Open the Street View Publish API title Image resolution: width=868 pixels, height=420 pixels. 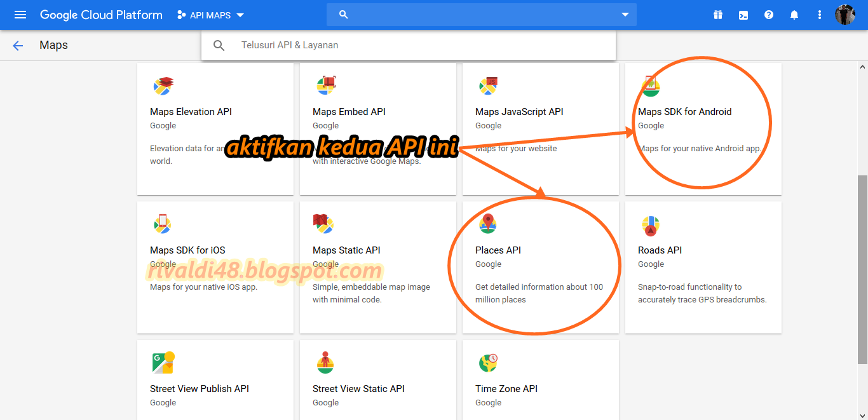click(x=200, y=389)
